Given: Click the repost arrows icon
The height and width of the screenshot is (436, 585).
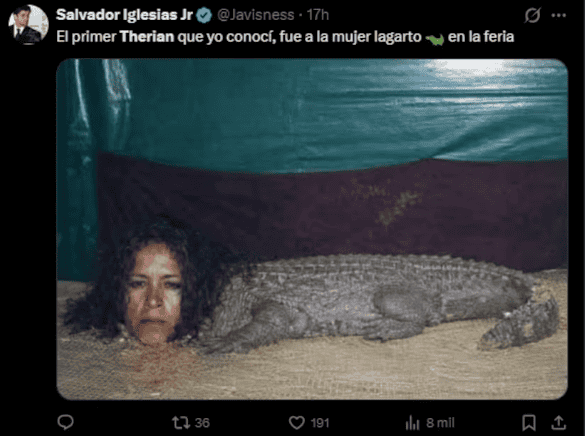Looking at the screenshot, I should [181, 423].
